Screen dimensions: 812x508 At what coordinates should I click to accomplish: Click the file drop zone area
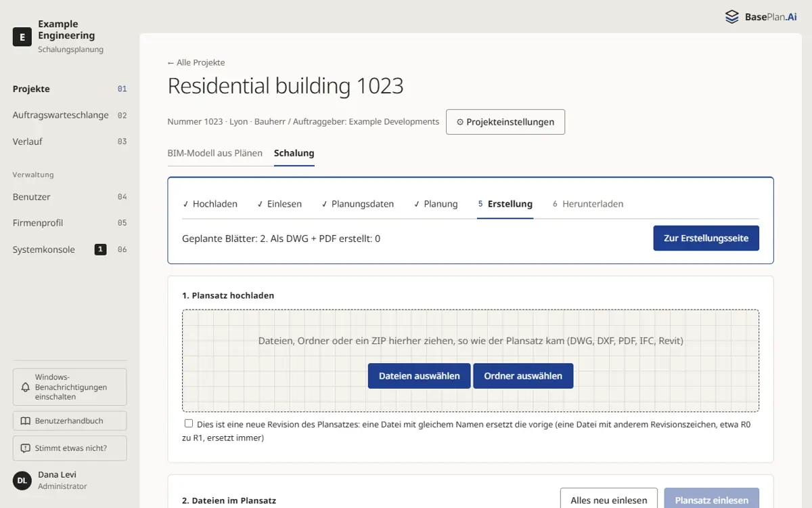click(470, 360)
